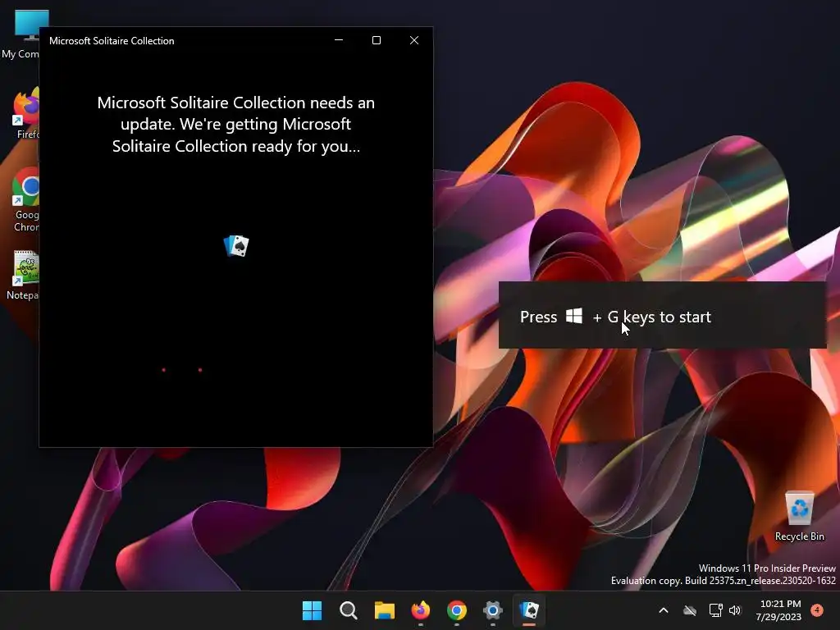The width and height of the screenshot is (840, 630).
Task: Click the Microsoft Solitaire Collection title text
Action: click(x=112, y=41)
